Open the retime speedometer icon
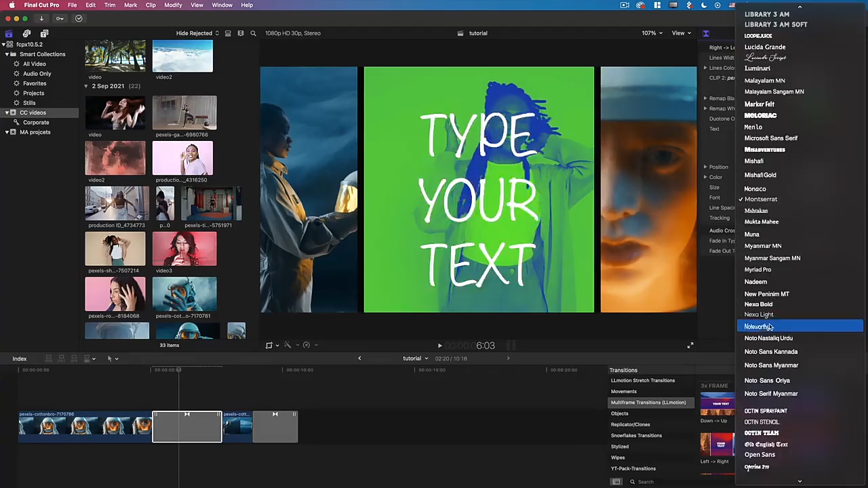 (x=308, y=346)
